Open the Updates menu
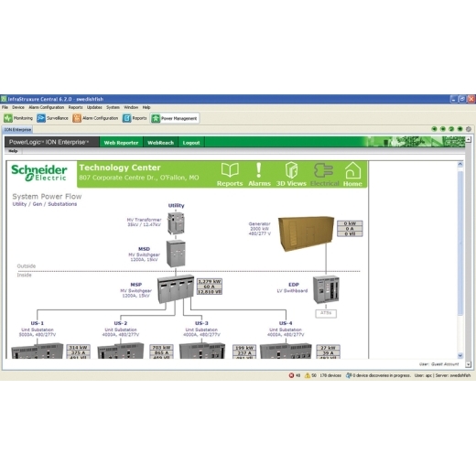 pos(94,107)
